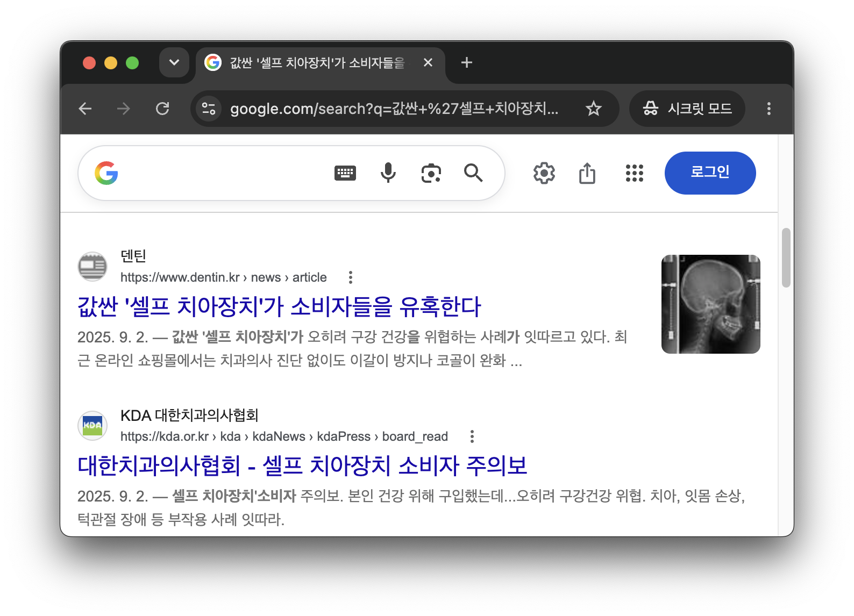Click the skull X-ray thumbnail
Screen dimensions: 854x616
coord(711,304)
